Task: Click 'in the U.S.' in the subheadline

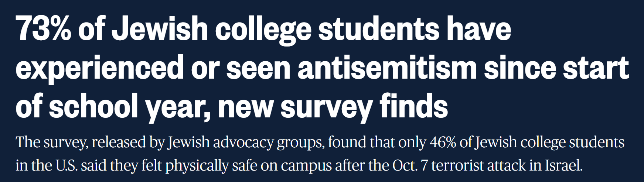Action: click(47, 165)
